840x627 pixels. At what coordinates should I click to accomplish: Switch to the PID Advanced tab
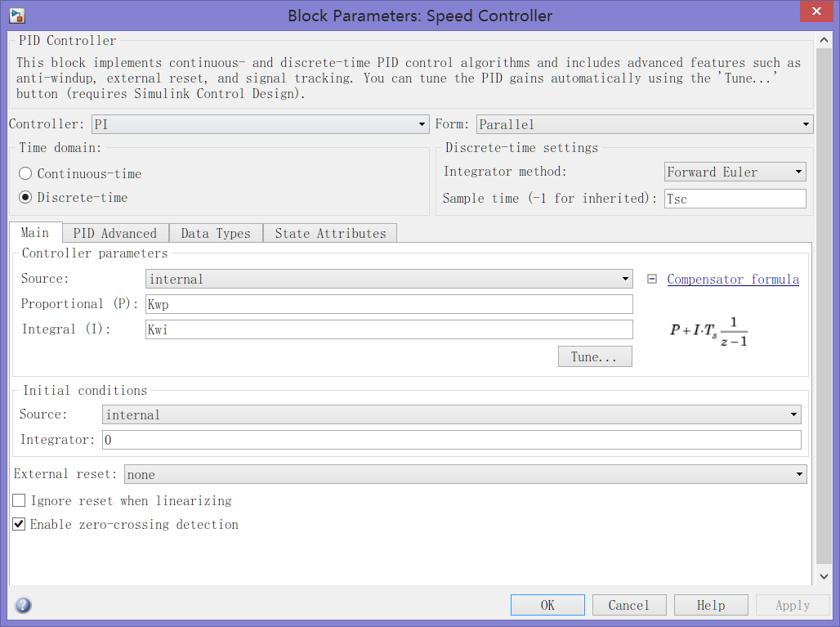click(115, 233)
